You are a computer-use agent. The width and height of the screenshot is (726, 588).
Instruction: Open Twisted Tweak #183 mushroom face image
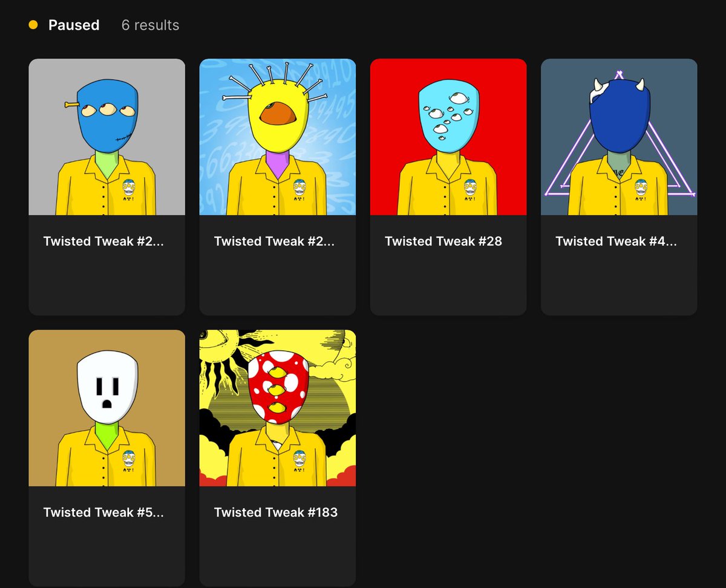278,408
